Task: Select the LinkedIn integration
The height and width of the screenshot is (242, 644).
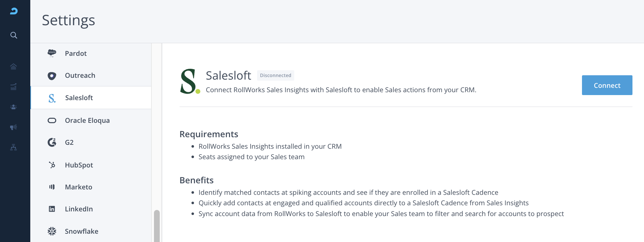Action: (x=79, y=209)
